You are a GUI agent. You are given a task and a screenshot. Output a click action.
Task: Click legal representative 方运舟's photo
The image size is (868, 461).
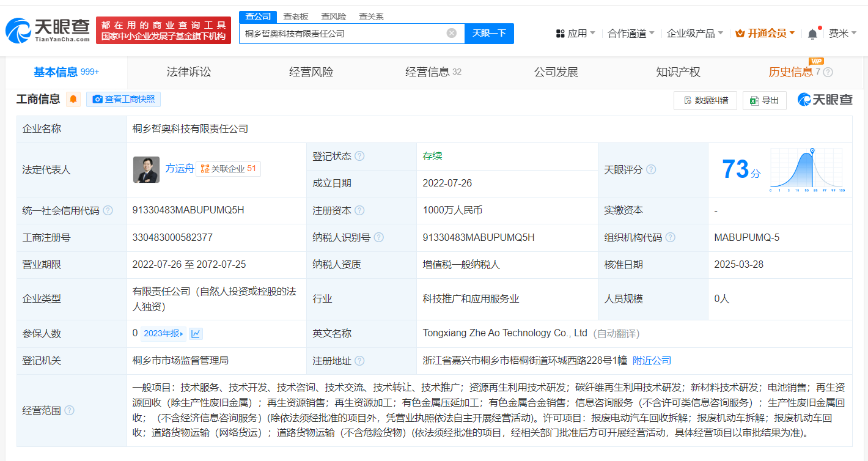coord(146,169)
